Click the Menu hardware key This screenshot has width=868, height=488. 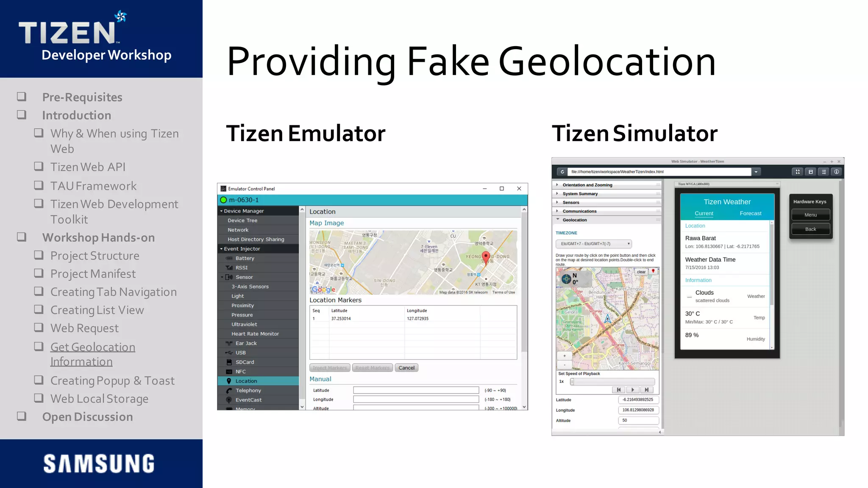[x=811, y=215]
